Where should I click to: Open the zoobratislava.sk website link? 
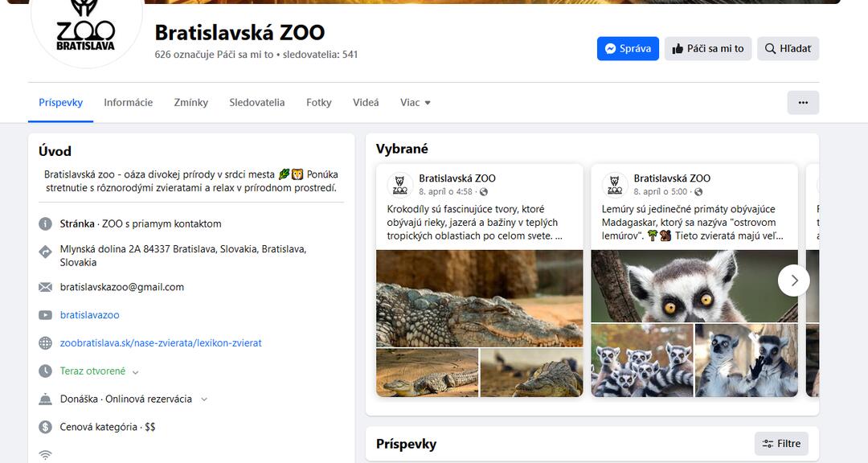(x=161, y=343)
